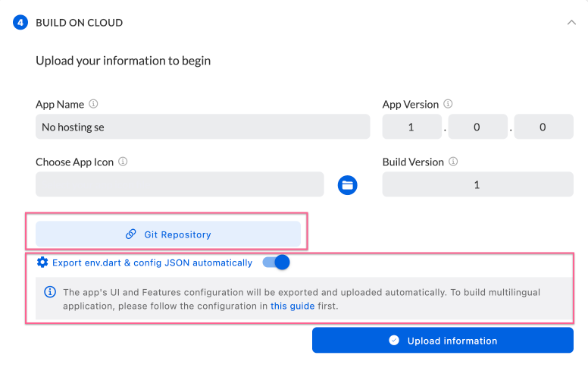Click the Choose App Icon info icon
The width and height of the screenshot is (588, 371).
123,162
